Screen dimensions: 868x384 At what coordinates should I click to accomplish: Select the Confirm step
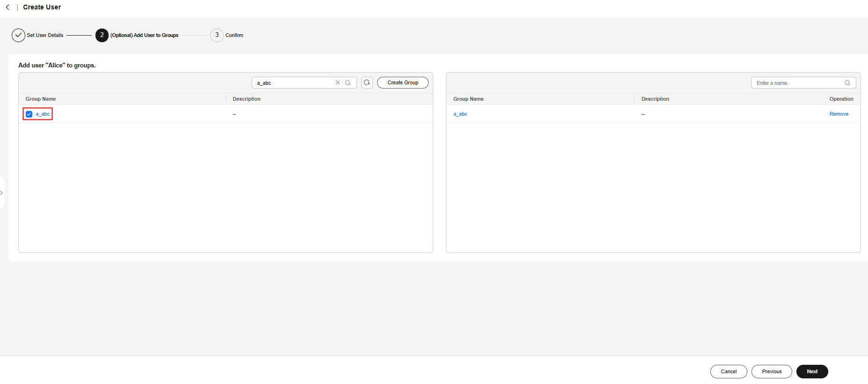pyautogui.click(x=227, y=35)
